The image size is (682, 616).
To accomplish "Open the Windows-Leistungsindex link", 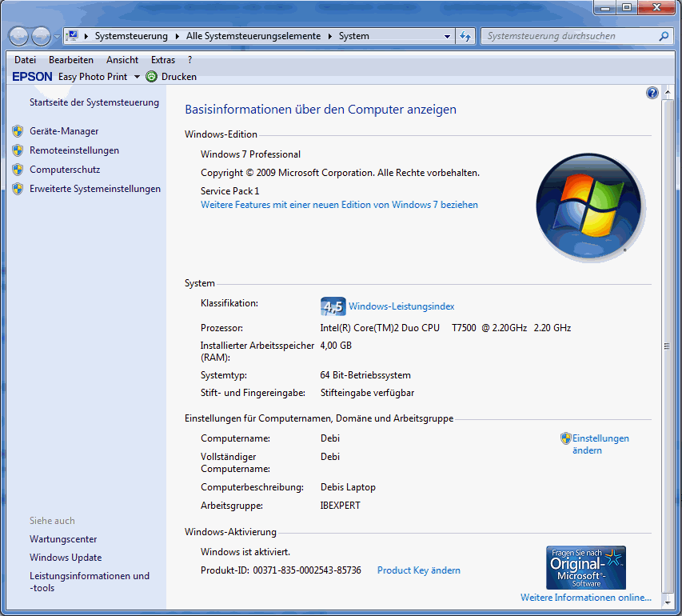I will pos(401,306).
